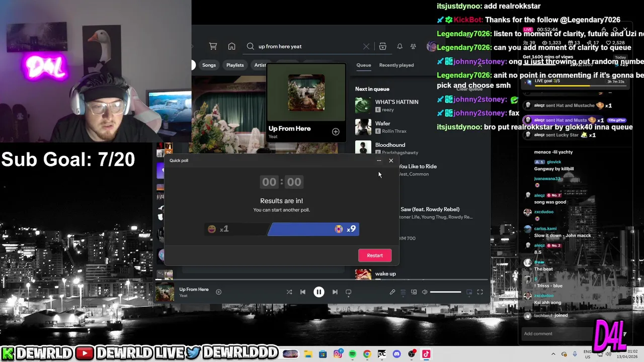Minimize the Quick poll dialog
The height and width of the screenshot is (362, 644).
pos(379,161)
